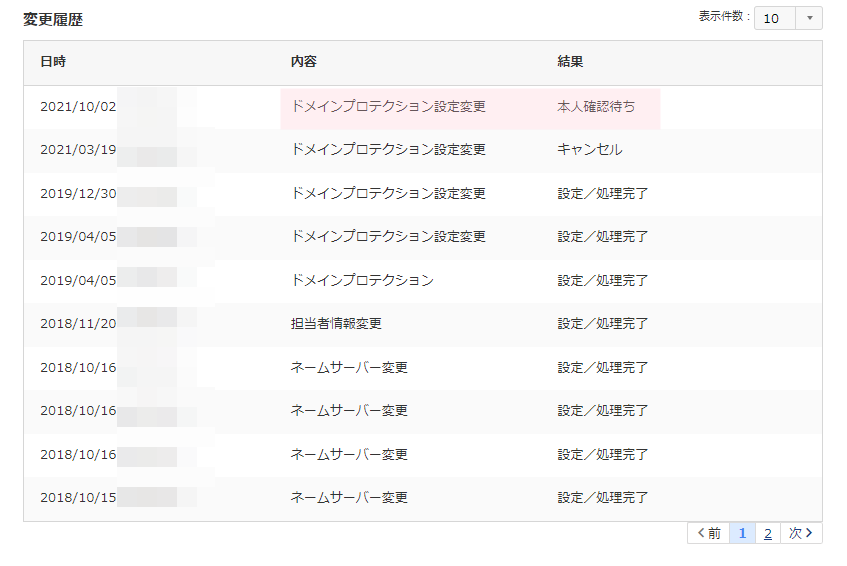Click the 2021/03/19 date cell

[x=78, y=150]
